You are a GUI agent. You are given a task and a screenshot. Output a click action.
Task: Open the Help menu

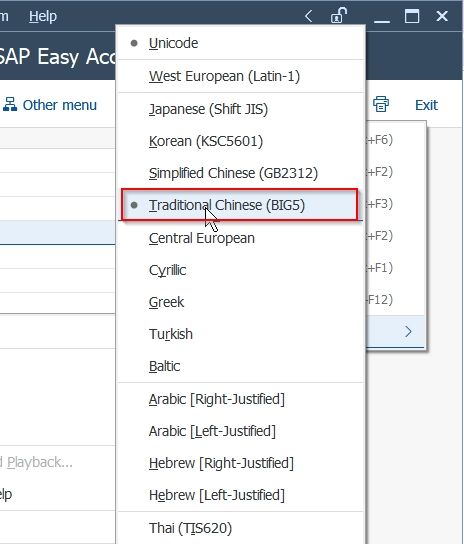(43, 16)
